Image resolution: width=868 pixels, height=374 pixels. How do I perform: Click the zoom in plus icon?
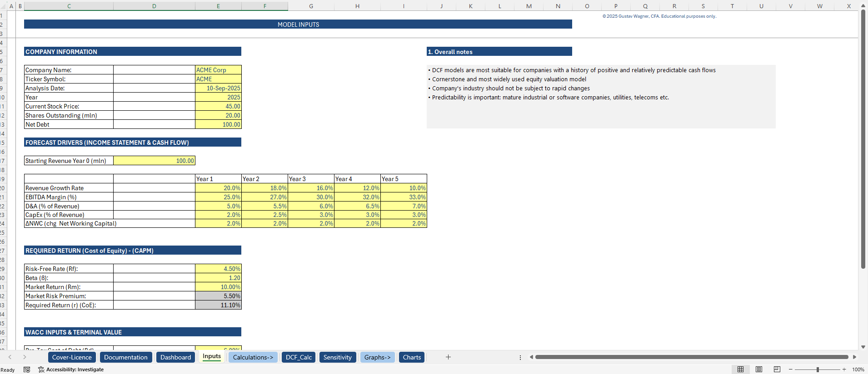pos(844,369)
